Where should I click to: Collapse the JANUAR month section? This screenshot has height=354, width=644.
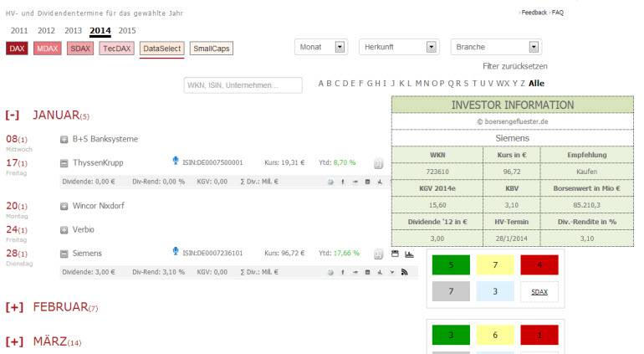[13, 115]
